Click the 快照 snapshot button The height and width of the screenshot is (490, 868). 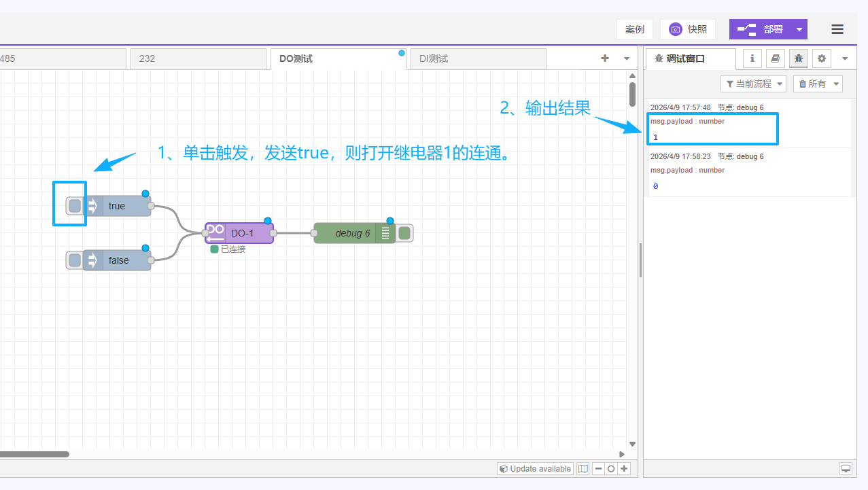[687, 29]
